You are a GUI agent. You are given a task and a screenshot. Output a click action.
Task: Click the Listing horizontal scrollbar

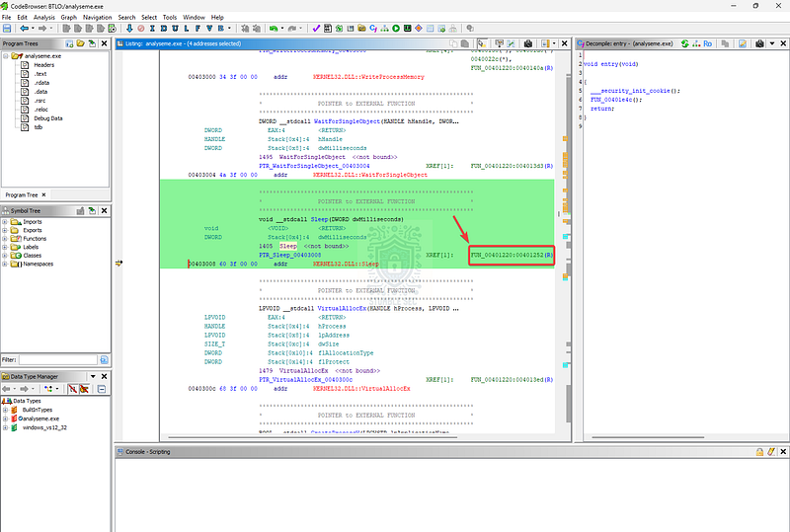pyautogui.click(x=312, y=437)
